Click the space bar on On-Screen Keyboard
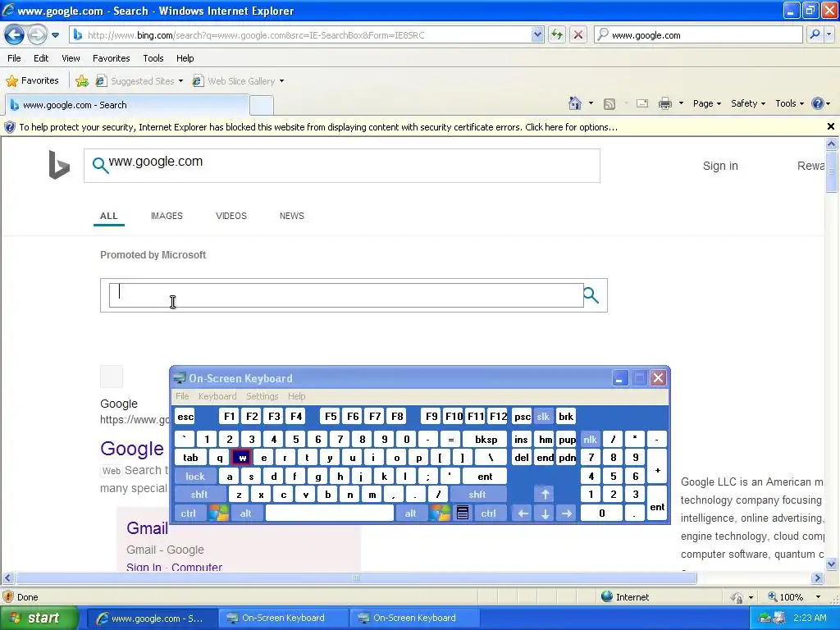Viewport: 840px width, 630px height. pos(330,514)
